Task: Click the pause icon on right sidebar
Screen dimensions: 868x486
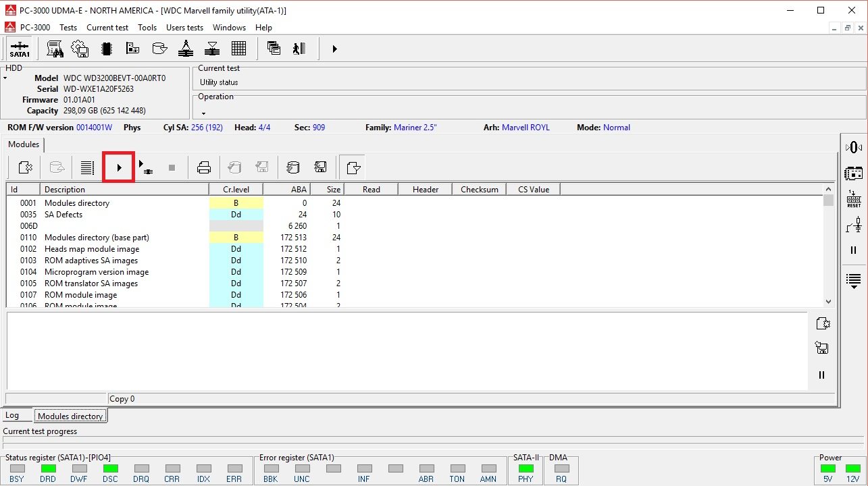Action: (x=854, y=250)
